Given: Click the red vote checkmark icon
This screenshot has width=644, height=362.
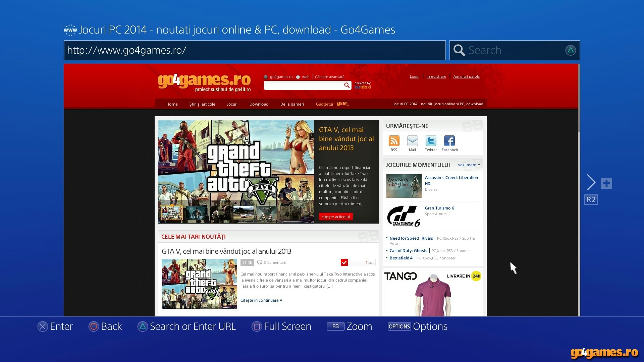Looking at the screenshot, I should [344, 262].
